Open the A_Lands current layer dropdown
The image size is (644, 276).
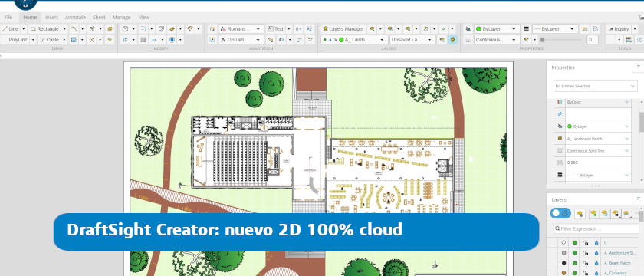click(x=355, y=40)
